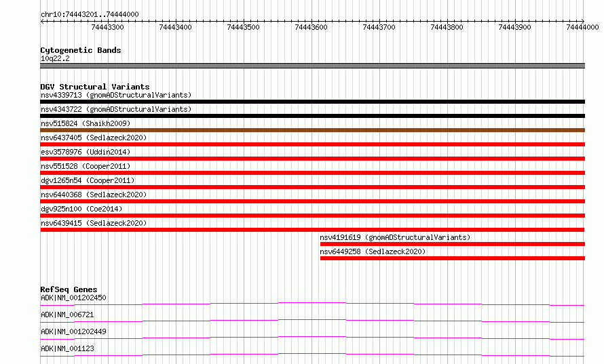
Task: Click the red bar for nsv6449258
Action: click(452, 258)
